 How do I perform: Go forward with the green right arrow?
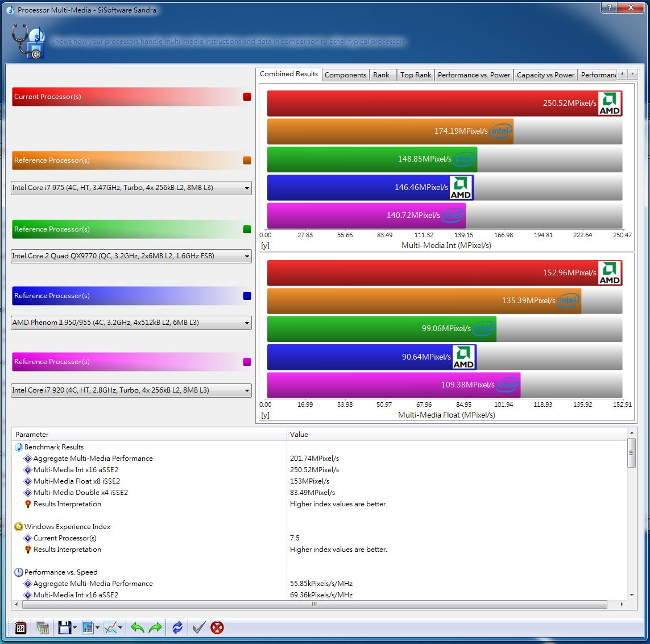[155, 628]
